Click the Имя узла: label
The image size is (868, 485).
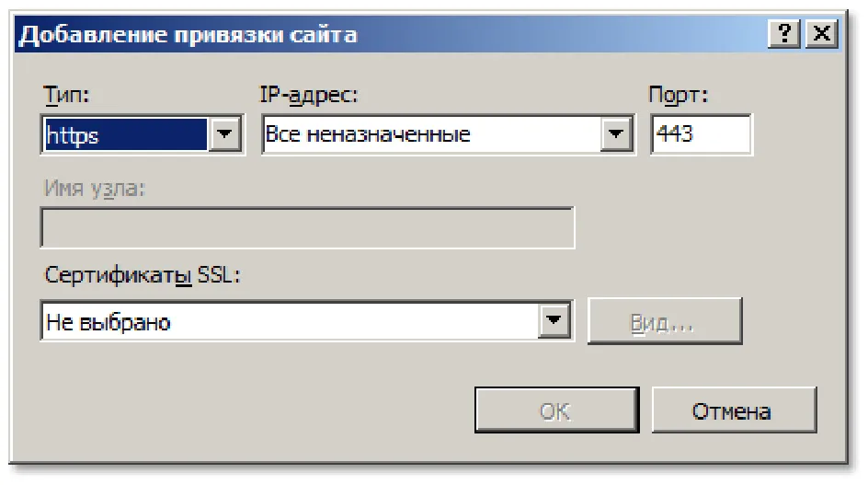tap(94, 189)
